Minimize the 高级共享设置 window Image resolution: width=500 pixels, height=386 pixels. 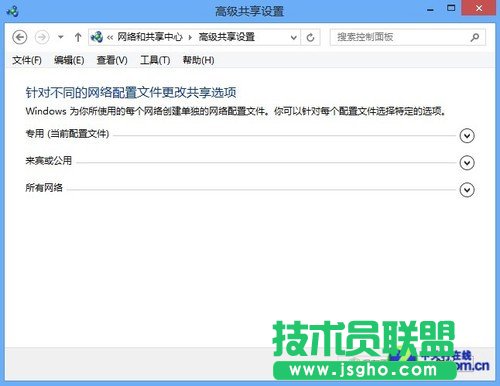click(430, 10)
